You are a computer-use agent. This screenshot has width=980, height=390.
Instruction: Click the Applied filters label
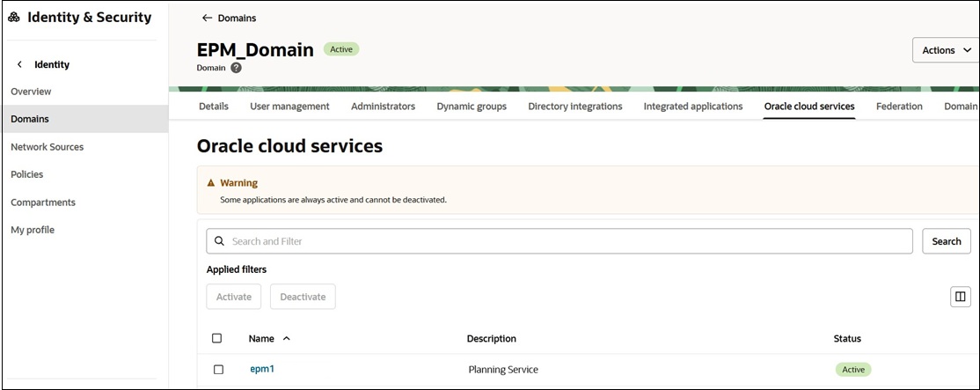[237, 269]
